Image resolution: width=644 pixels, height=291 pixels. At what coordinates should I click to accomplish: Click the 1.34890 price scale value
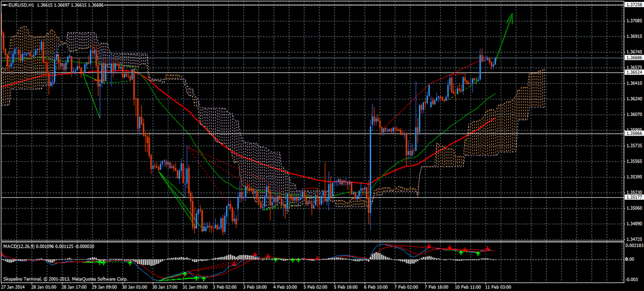pyautogui.click(x=634, y=224)
